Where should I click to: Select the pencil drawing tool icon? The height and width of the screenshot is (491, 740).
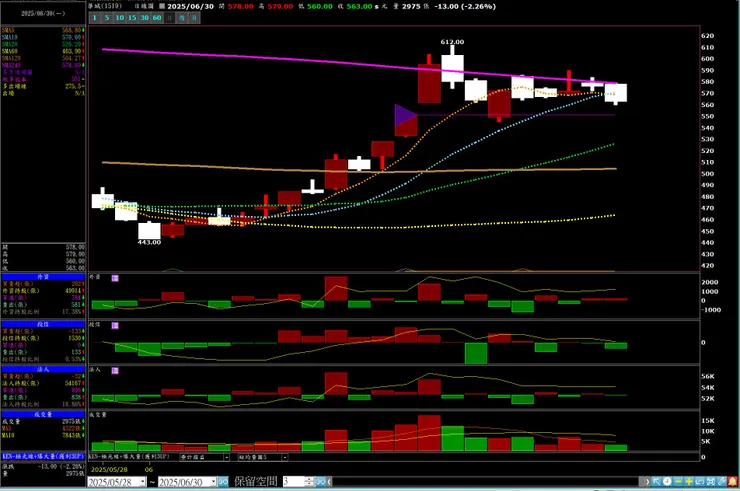coord(722,482)
